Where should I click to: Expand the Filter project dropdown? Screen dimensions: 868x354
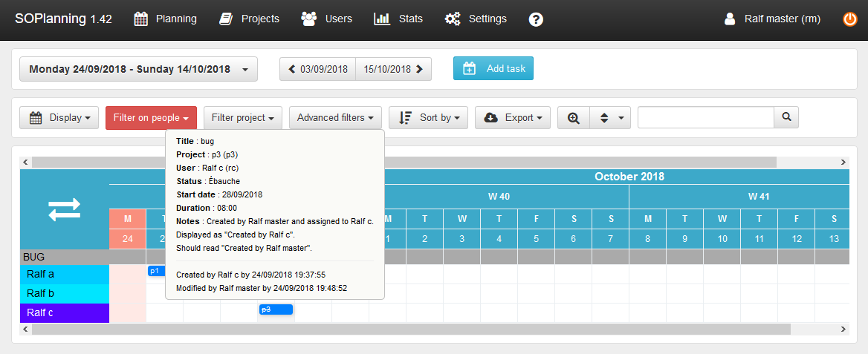click(242, 117)
